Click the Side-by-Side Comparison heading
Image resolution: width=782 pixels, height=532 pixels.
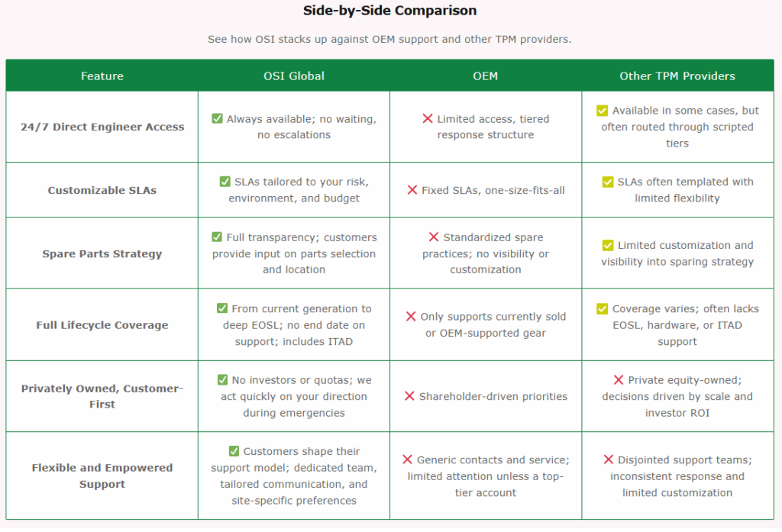pos(389,11)
